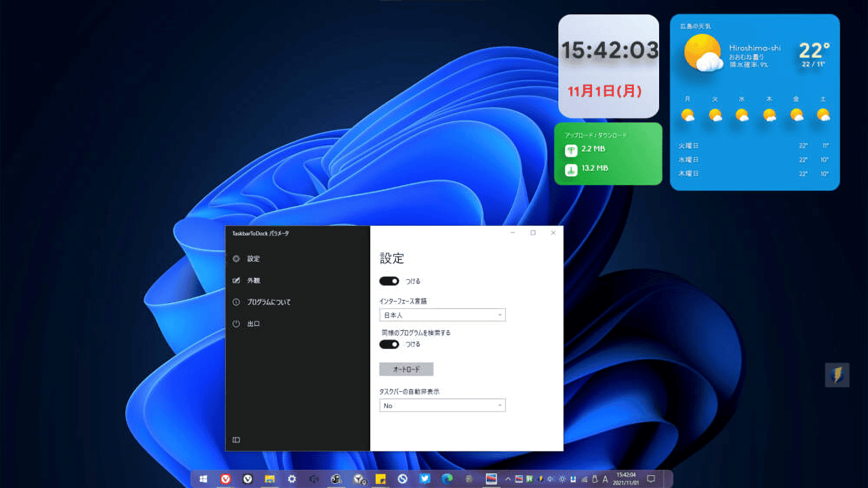Open the Windows Start button
The height and width of the screenshot is (488, 868).
[203, 479]
